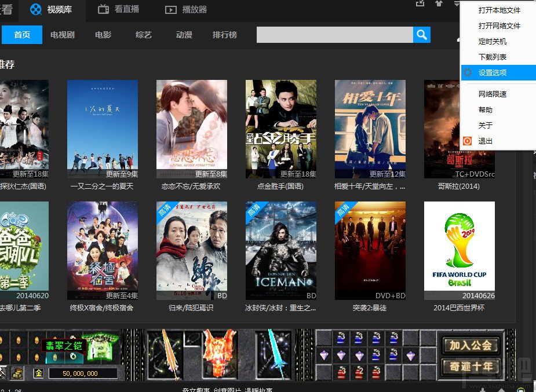Image resolution: width=536 pixels, height=392 pixels.
Task: Focus the video search input field
Action: tap(335, 35)
